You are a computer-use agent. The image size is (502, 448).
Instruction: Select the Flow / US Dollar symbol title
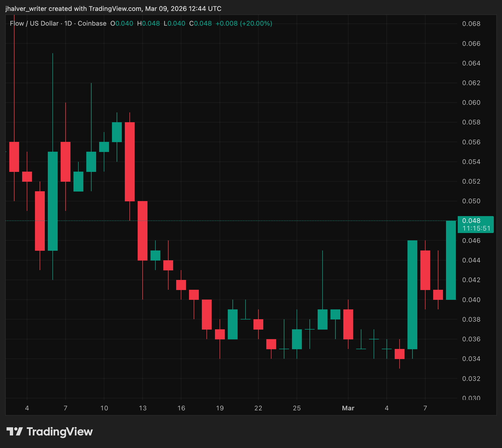pos(34,23)
